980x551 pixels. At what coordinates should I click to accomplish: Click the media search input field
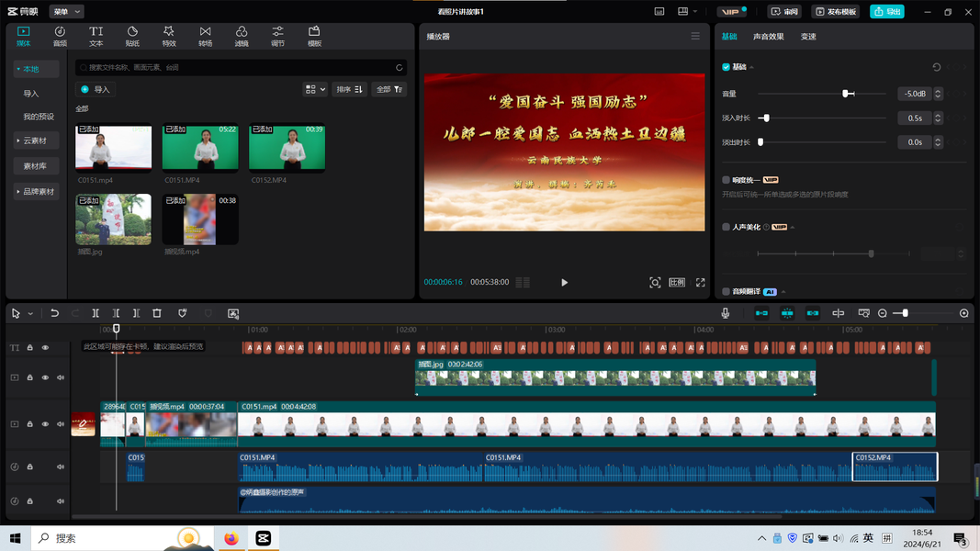point(241,67)
